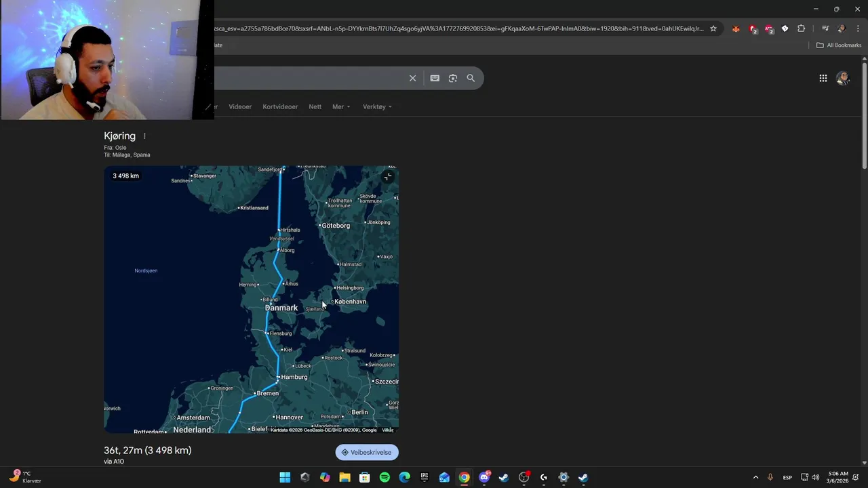Click inside the Google search field

tap(309, 78)
